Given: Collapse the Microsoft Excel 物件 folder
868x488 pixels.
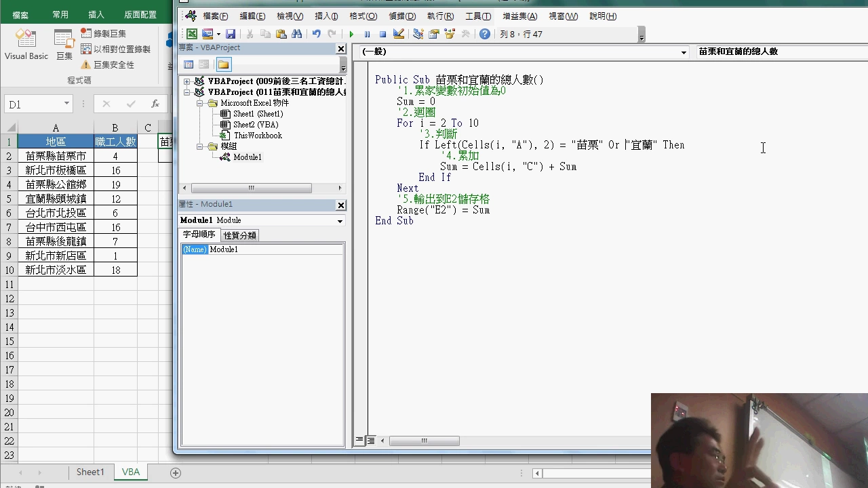Looking at the screenshot, I should coord(200,103).
